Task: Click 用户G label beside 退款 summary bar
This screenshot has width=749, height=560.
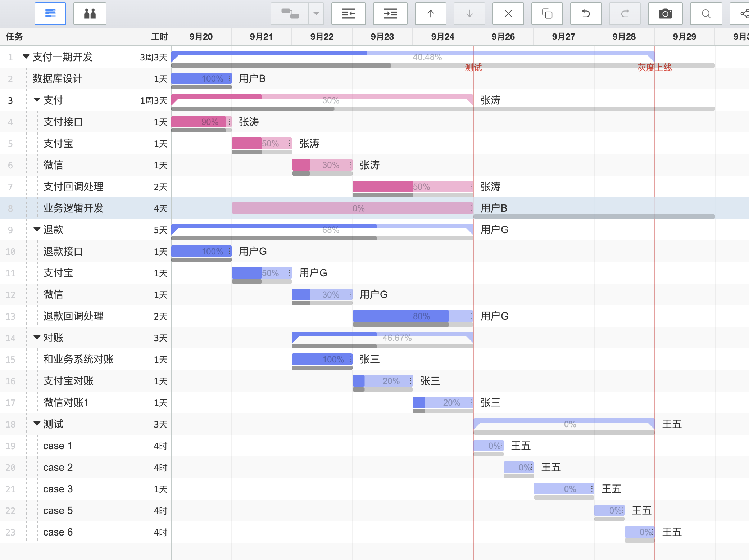Action: pos(495,230)
